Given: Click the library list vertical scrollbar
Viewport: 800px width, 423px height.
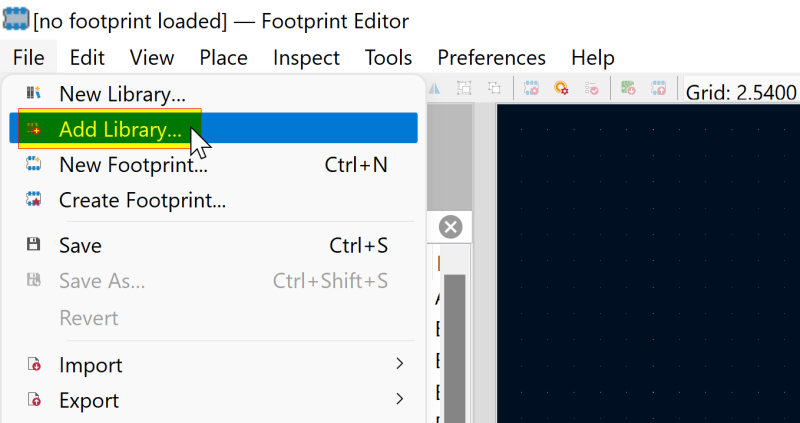Looking at the screenshot, I should 455,340.
